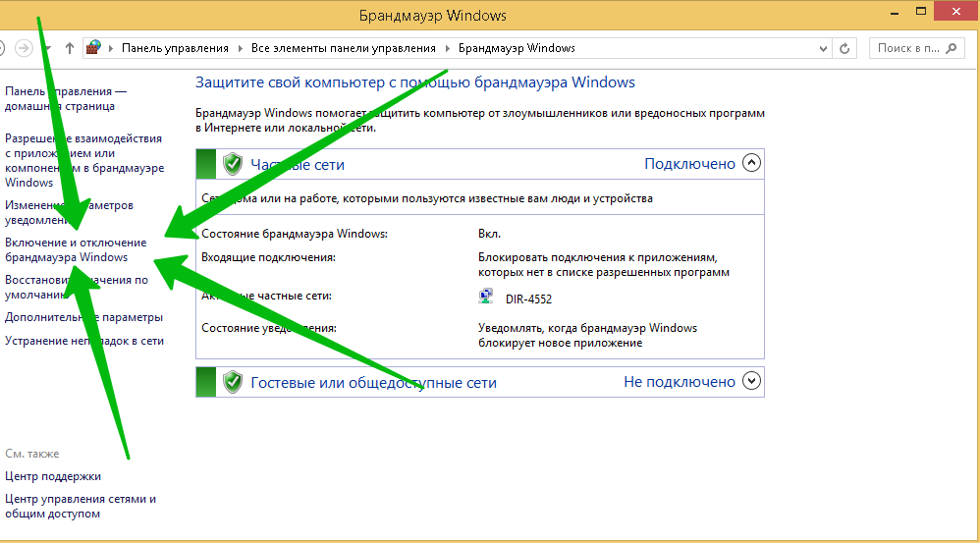Click the DIR-4552 network name
The image size is (980, 543).
(528, 299)
